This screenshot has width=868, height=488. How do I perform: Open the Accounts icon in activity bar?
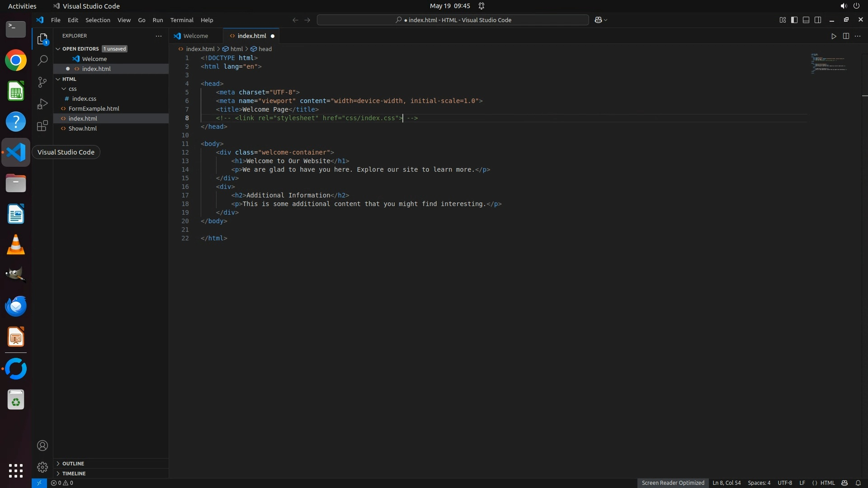click(x=42, y=446)
